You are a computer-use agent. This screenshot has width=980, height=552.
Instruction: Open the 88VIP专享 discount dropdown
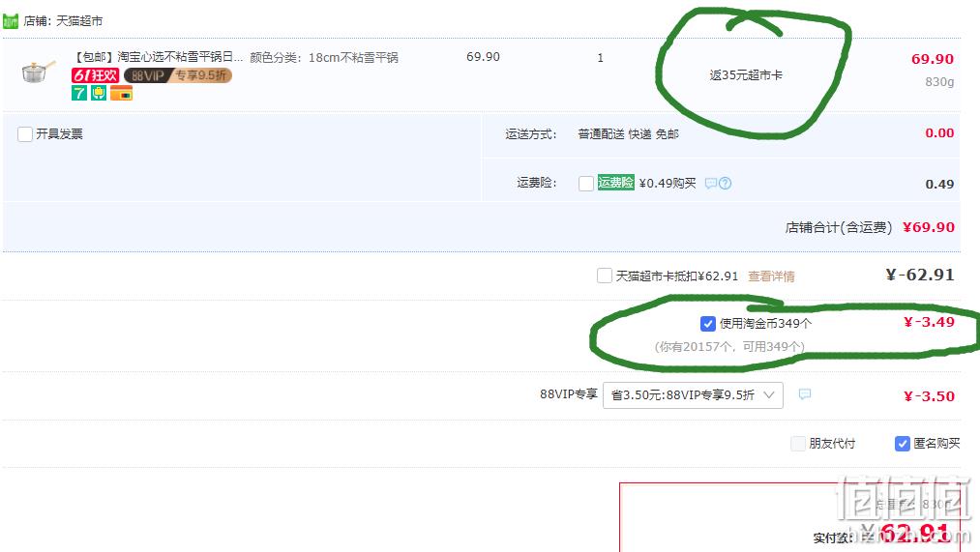(x=693, y=395)
